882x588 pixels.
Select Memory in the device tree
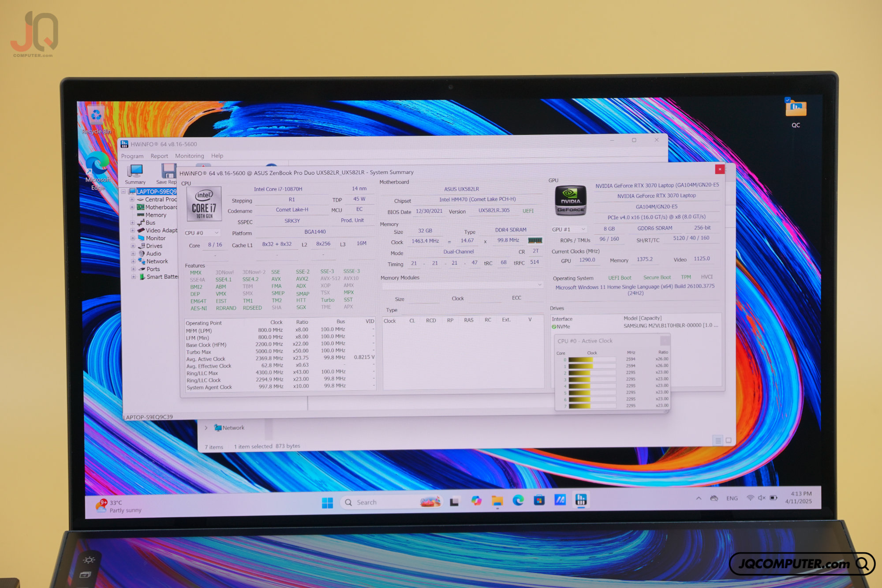pos(156,215)
